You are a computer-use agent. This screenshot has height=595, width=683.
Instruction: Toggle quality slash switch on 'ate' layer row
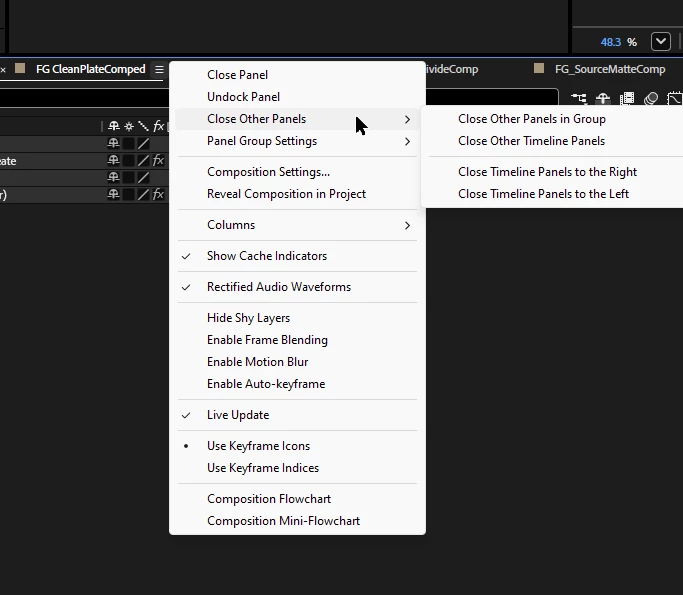[143, 160]
